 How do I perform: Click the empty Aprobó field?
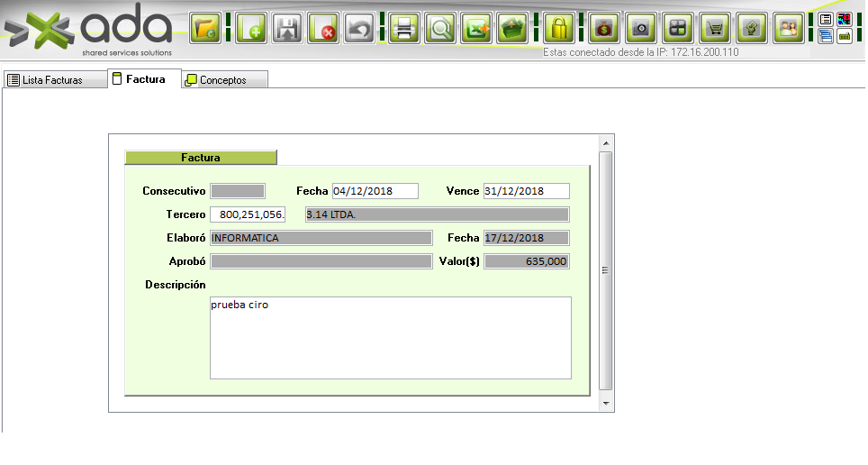[321, 261]
